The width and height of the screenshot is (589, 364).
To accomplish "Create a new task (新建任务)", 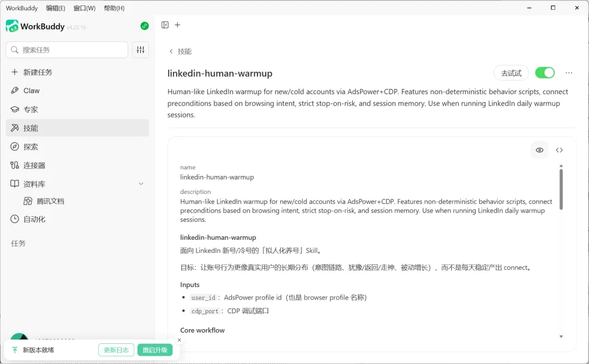I will [77, 72].
